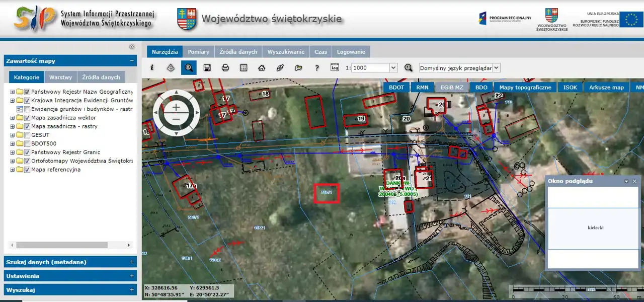This screenshot has width=644, height=302.
Task: Select the Mapy topograficzne button
Action: click(x=525, y=87)
